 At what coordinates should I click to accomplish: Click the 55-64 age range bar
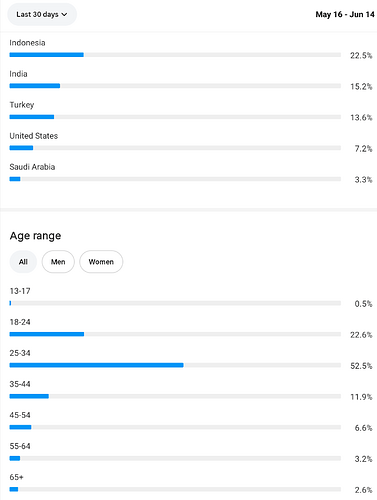[x=175, y=458]
